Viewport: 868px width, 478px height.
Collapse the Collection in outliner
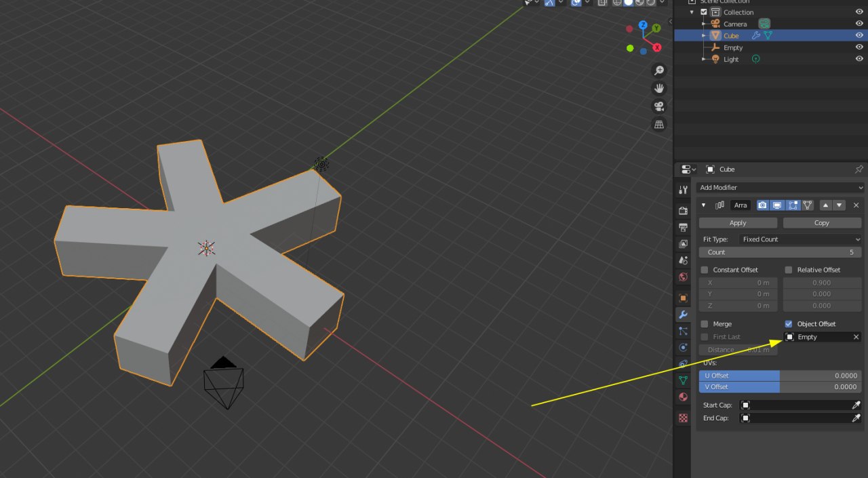click(x=692, y=12)
